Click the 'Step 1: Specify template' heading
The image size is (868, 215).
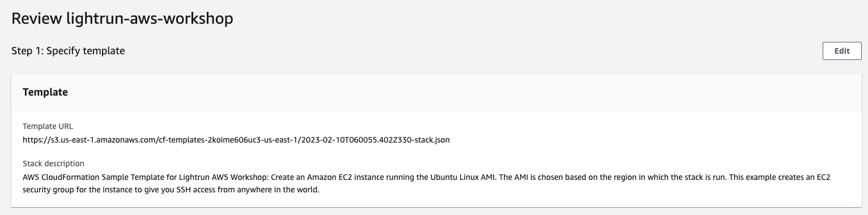tap(68, 51)
